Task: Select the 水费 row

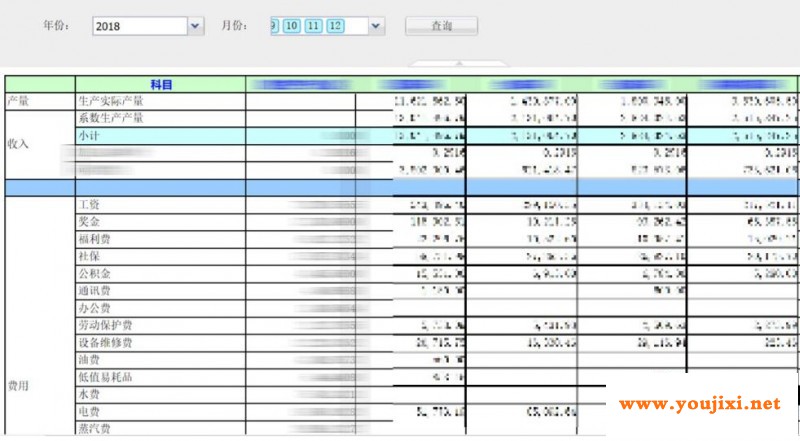Action: click(x=89, y=395)
